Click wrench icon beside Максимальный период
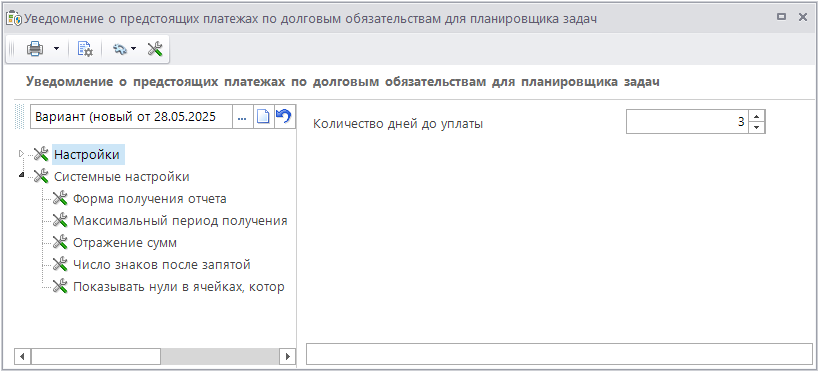 (x=61, y=220)
